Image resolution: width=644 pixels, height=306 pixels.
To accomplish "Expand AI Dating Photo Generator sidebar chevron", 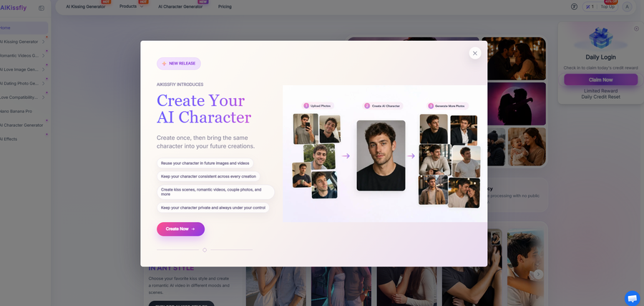I will point(43,84).
